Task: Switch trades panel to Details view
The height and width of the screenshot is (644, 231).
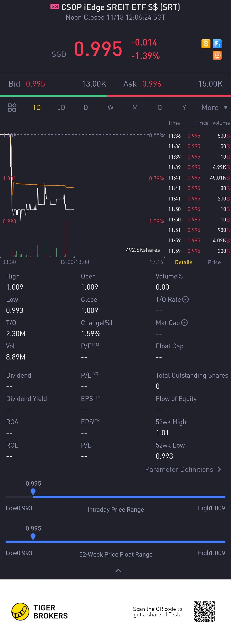Action: (184, 262)
